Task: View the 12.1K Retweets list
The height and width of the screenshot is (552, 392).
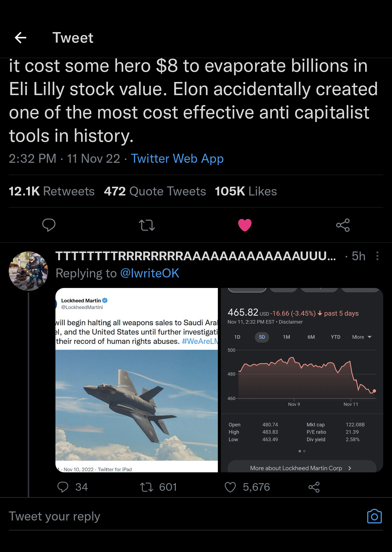Action: coord(52,191)
